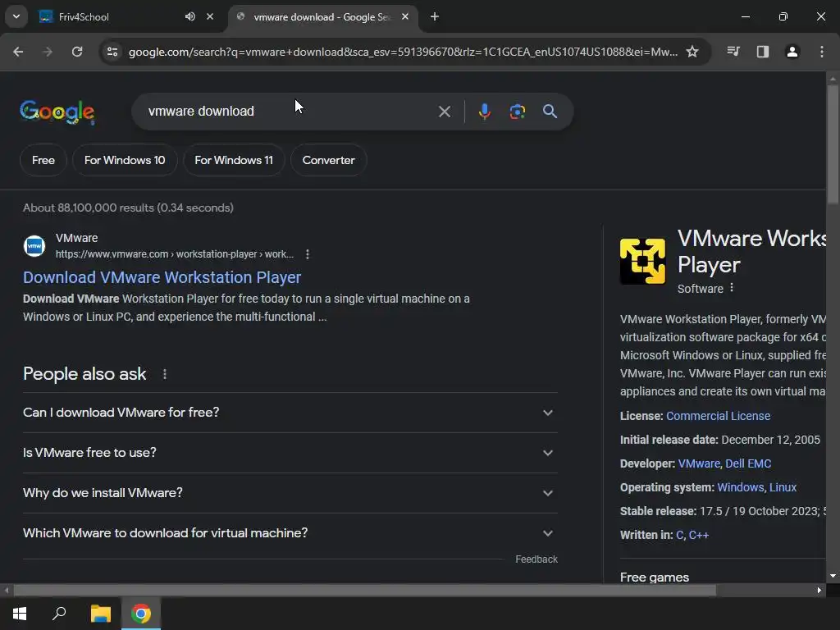Click the address bar URL
The image size is (840, 630).
[x=403, y=52]
